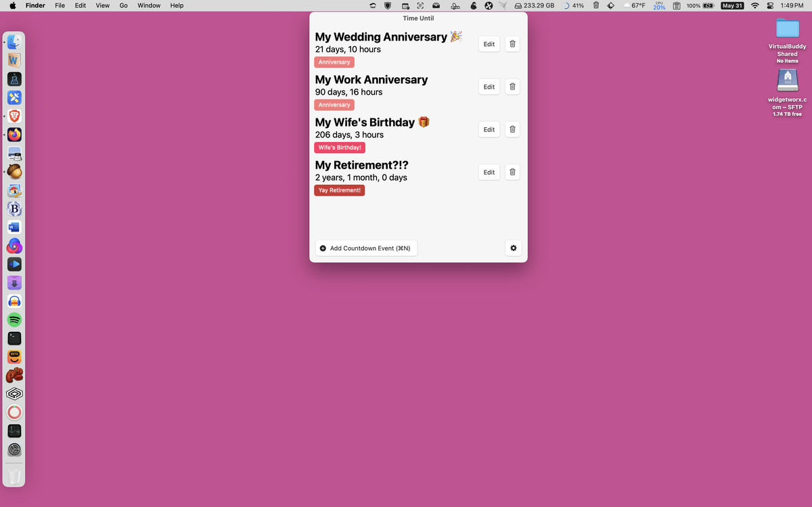Delete the My Wife's Birthday event
Screen dimensions: 812x507
512,129
